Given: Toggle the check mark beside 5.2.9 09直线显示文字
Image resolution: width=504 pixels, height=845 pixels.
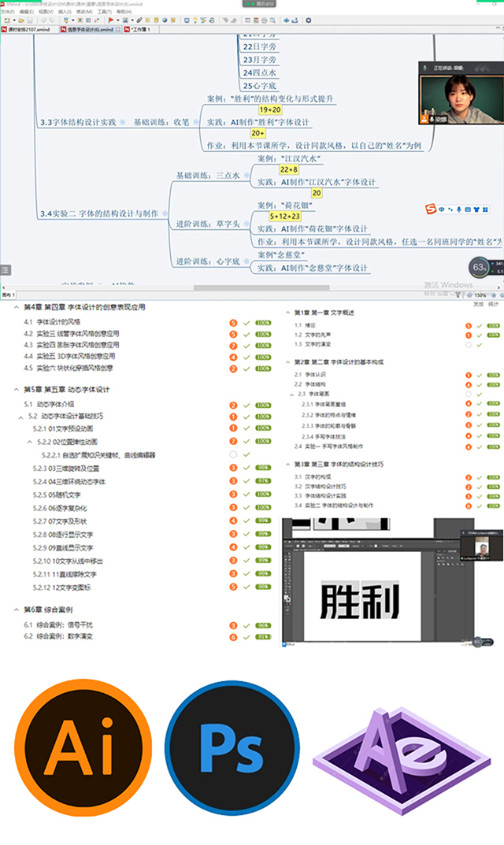Looking at the screenshot, I should pyautogui.click(x=246, y=547).
